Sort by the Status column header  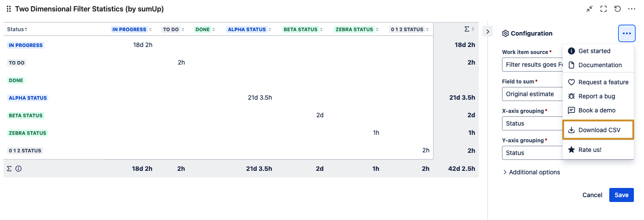[x=17, y=29]
